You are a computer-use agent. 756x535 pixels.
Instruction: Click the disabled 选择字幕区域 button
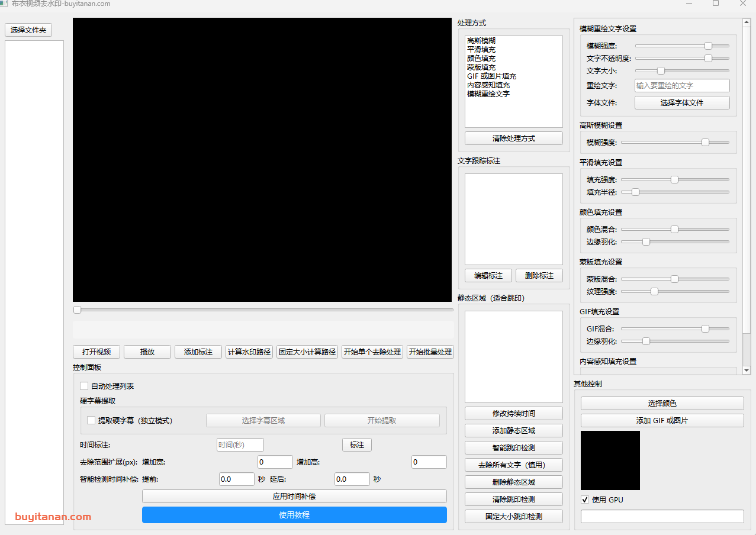pos(263,420)
